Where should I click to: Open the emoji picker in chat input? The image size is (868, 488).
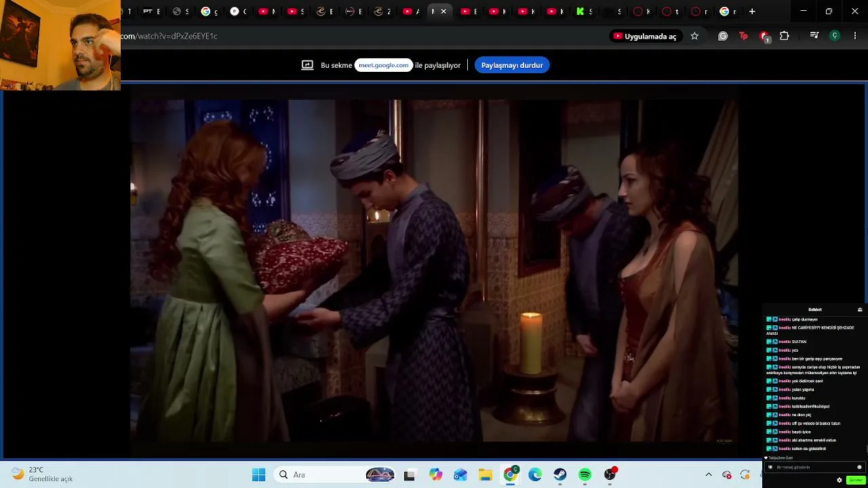[859, 467]
